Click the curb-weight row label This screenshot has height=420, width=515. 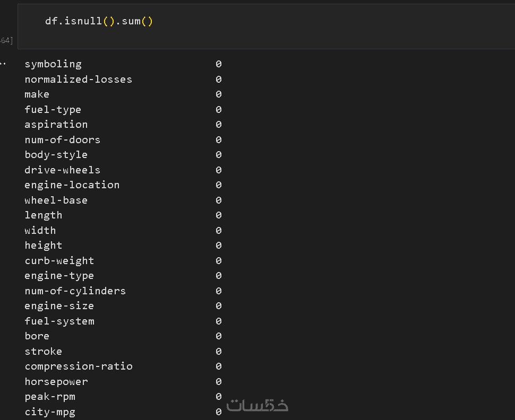59,261
